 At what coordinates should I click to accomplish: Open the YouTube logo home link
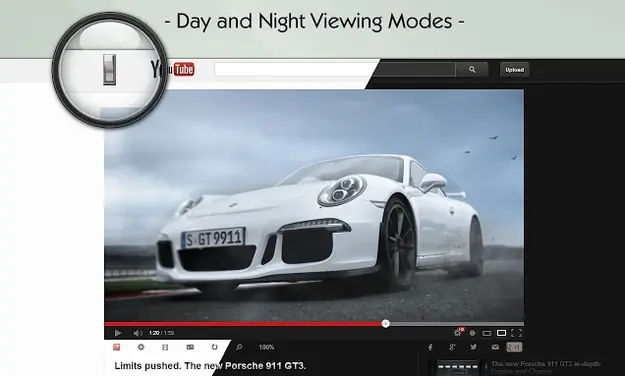pyautogui.click(x=173, y=69)
